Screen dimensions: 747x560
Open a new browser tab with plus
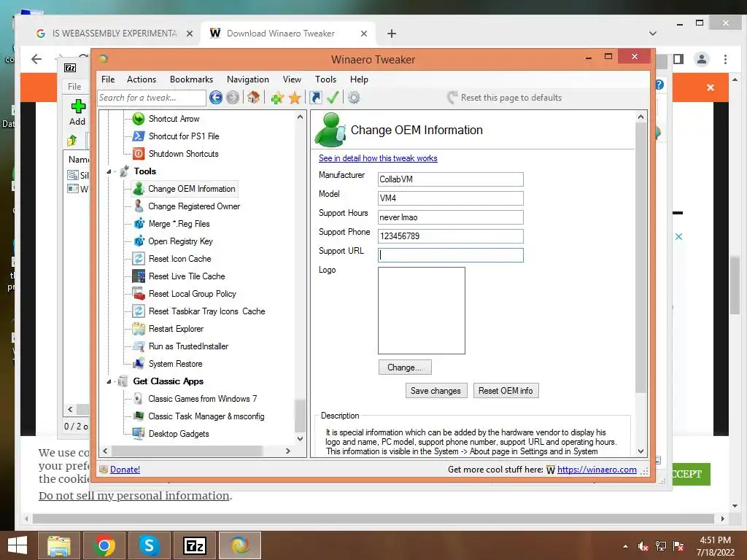[x=392, y=34]
